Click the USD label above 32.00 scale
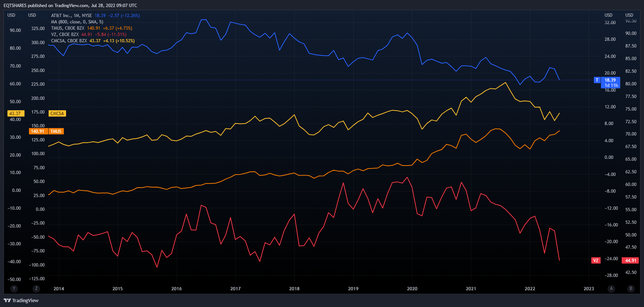The width and height of the screenshot is (644, 307). 608,15
